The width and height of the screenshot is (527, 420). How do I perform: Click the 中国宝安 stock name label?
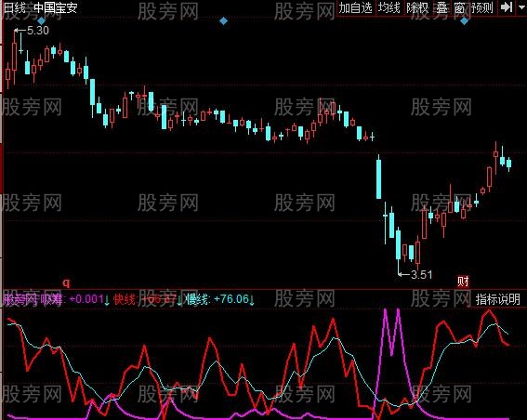pyautogui.click(x=56, y=7)
